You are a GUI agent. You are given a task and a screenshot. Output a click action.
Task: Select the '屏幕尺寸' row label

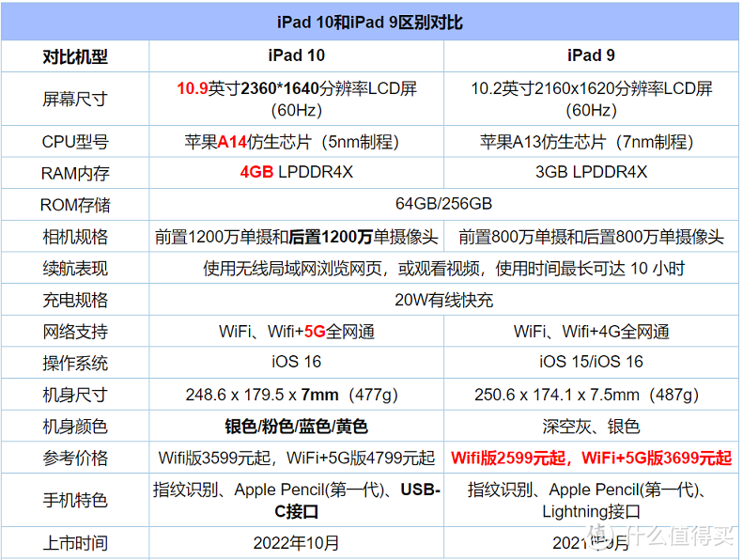tap(75, 99)
